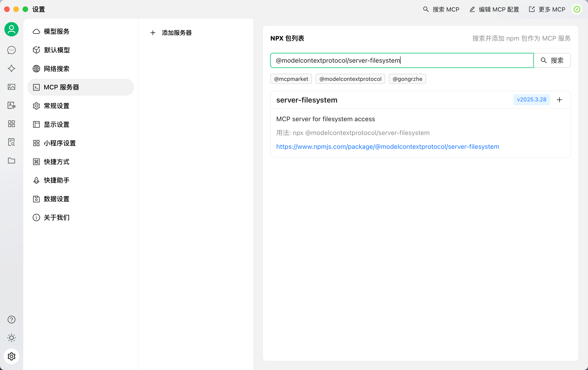Click the info icon beside 关于我们
Image resolution: width=588 pixels, height=370 pixels.
tap(36, 217)
